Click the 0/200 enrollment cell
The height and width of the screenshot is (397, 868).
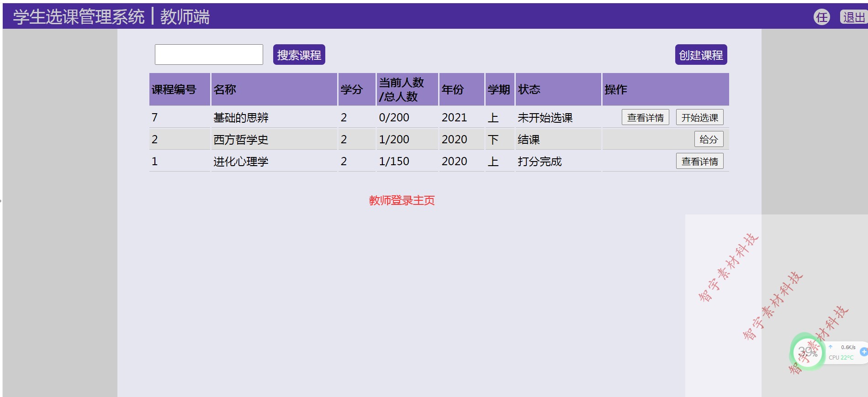tap(407, 118)
